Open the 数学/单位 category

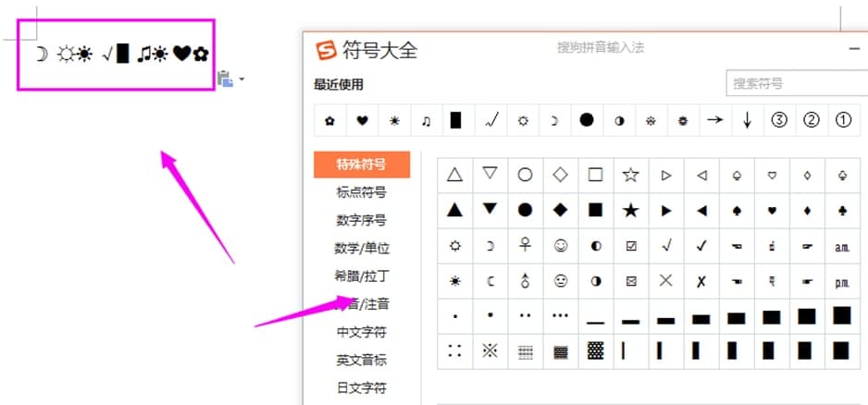tap(362, 249)
